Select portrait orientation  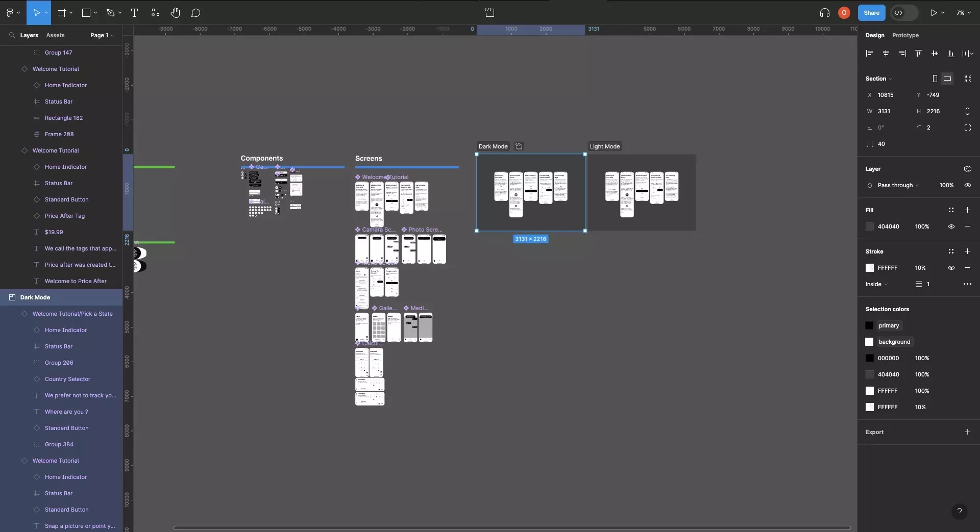click(x=935, y=79)
